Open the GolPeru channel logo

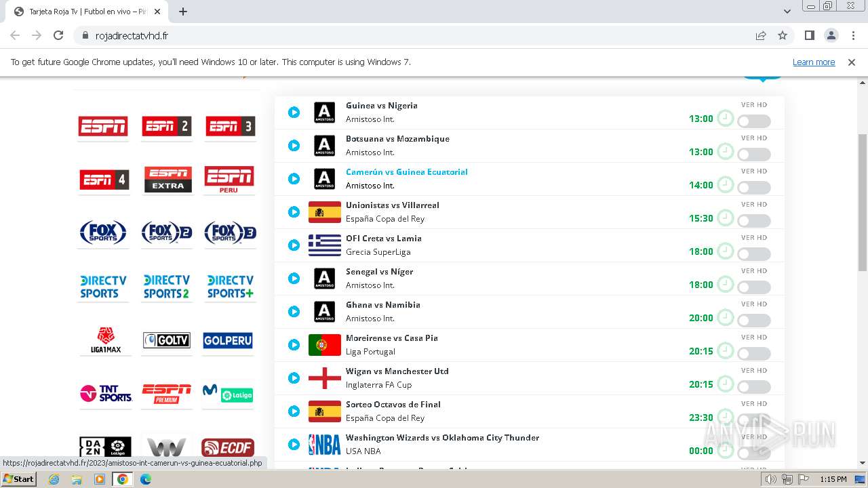[x=228, y=340]
